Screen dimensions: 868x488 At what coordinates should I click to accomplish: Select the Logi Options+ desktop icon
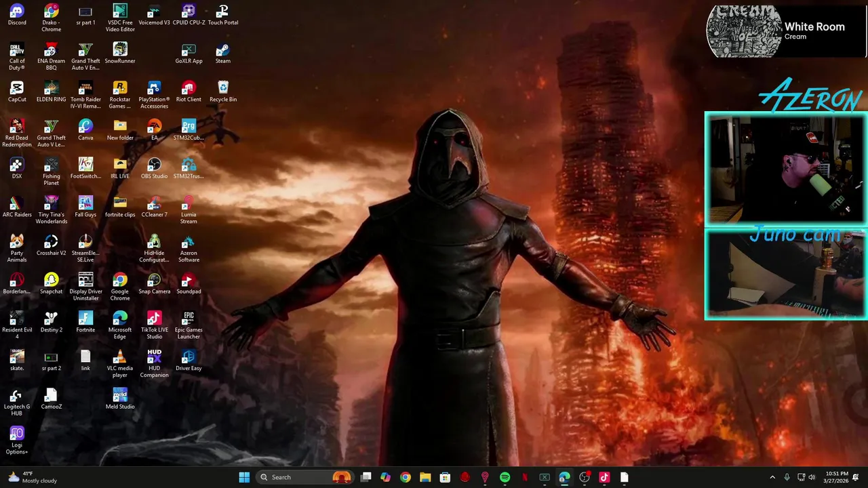[x=17, y=441]
